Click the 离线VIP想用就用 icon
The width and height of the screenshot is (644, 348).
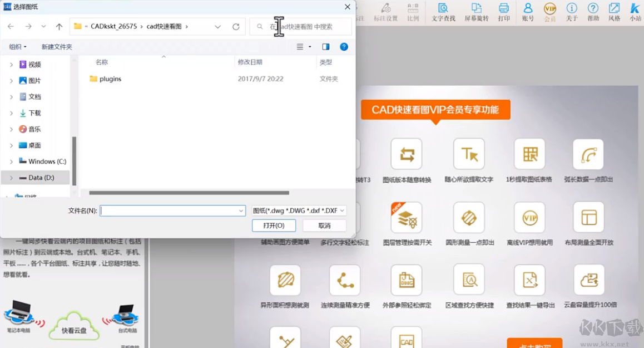529,217
